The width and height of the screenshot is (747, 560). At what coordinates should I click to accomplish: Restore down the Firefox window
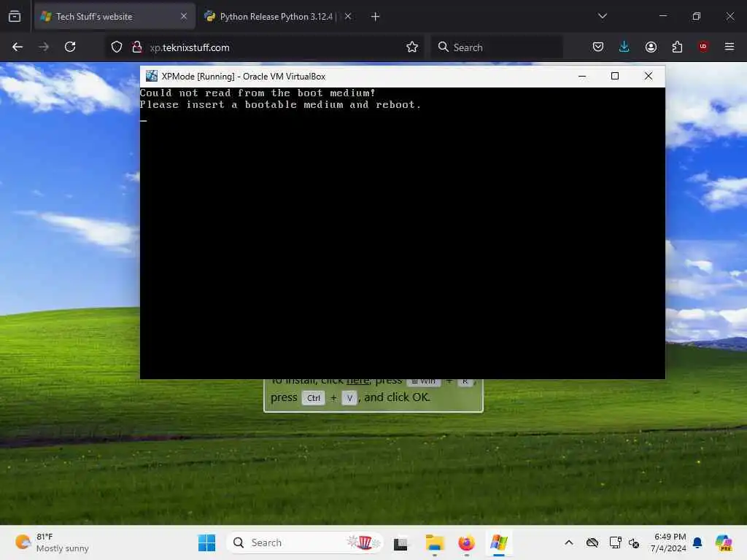697,16
